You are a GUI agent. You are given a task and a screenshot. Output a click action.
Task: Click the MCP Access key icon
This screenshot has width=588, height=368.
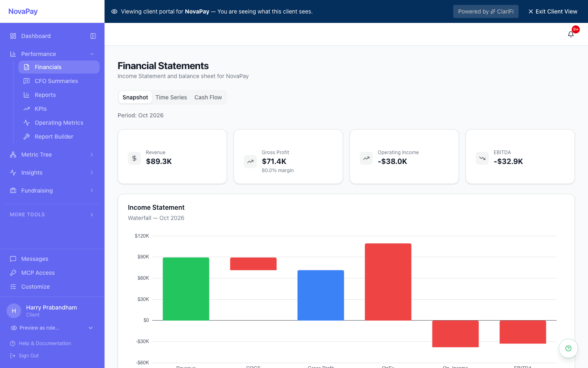[x=13, y=273]
